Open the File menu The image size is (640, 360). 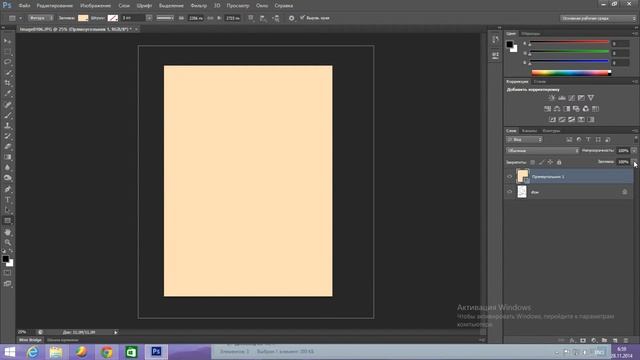click(24, 6)
